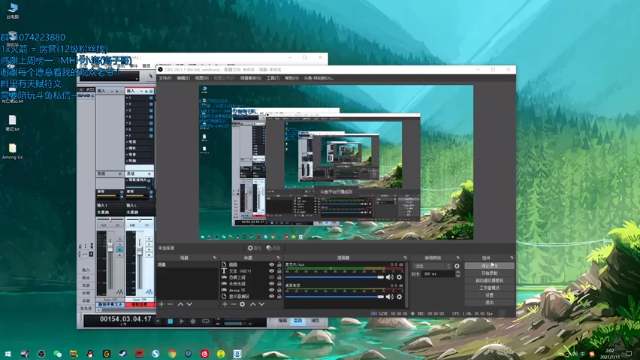
Task: Open the Windows Start menu
Action: (x=8, y=354)
